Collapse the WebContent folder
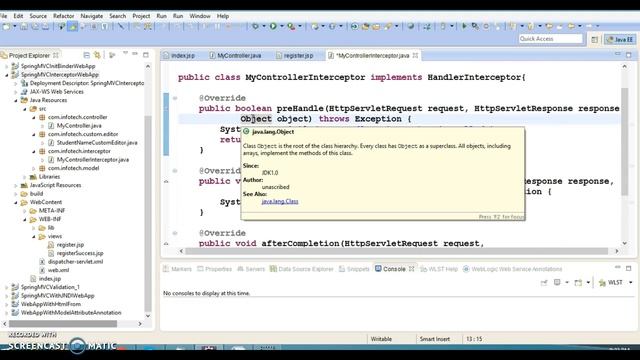The width and height of the screenshot is (640, 360). tap(16, 202)
